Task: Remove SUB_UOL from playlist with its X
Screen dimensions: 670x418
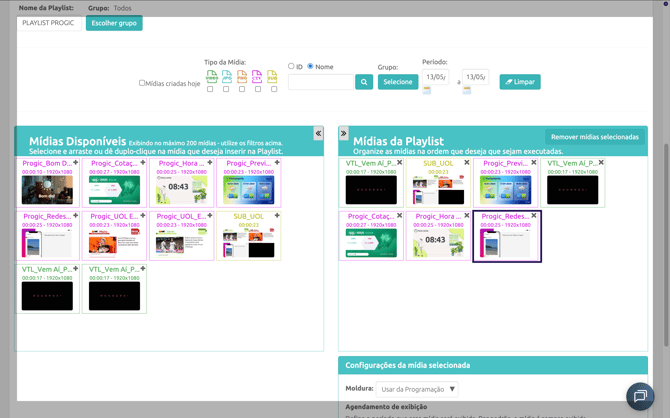Action: point(467,162)
